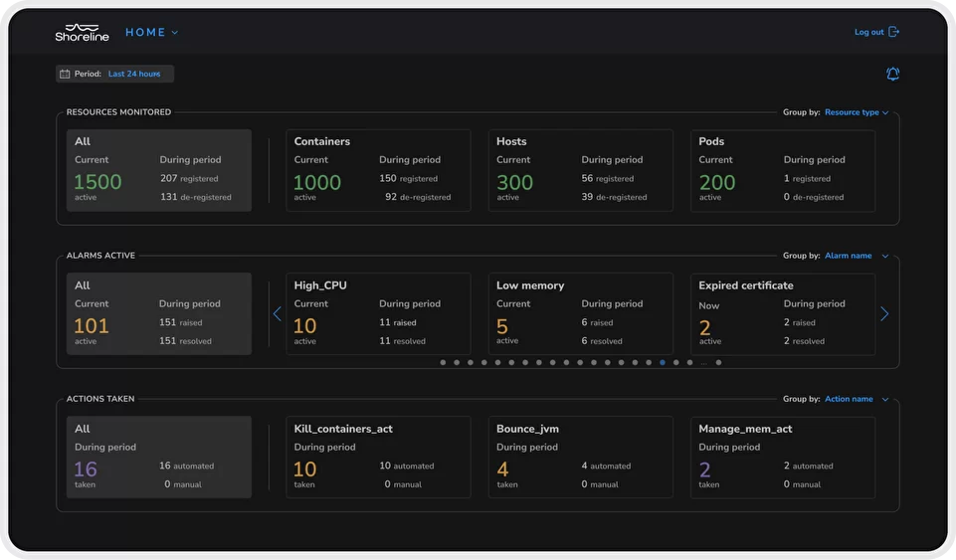Click the 151 raised alarms text
The height and width of the screenshot is (560, 956).
(180, 322)
